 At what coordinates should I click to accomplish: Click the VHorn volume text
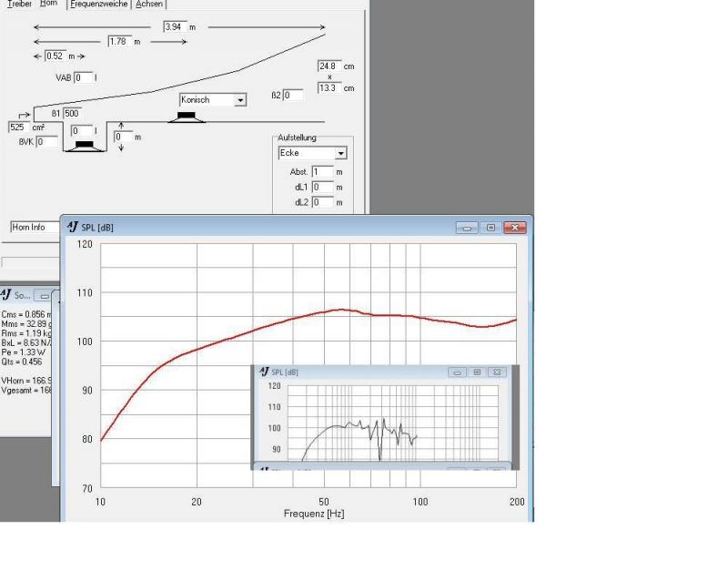pyautogui.click(x=26, y=381)
